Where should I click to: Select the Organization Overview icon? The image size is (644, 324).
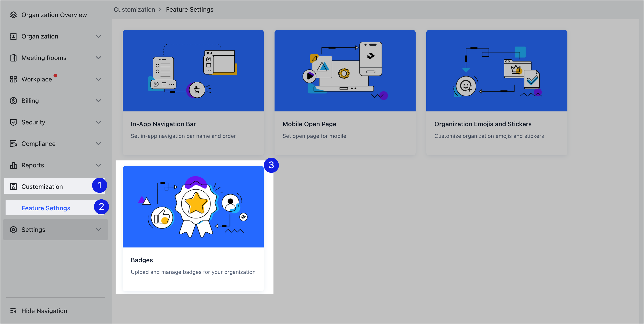click(x=13, y=15)
